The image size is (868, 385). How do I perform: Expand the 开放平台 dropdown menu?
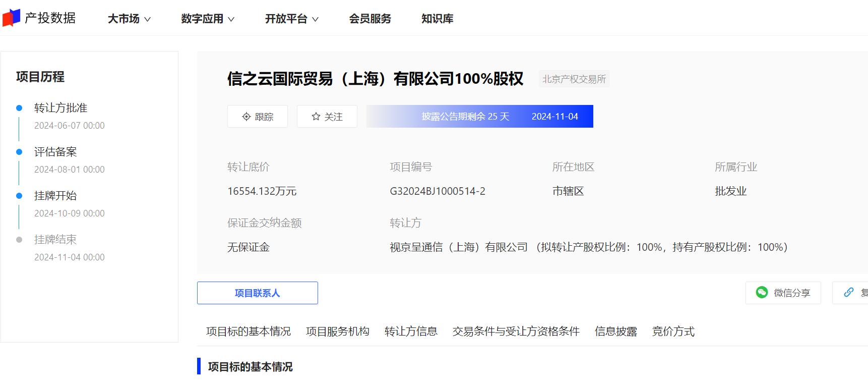tap(292, 19)
